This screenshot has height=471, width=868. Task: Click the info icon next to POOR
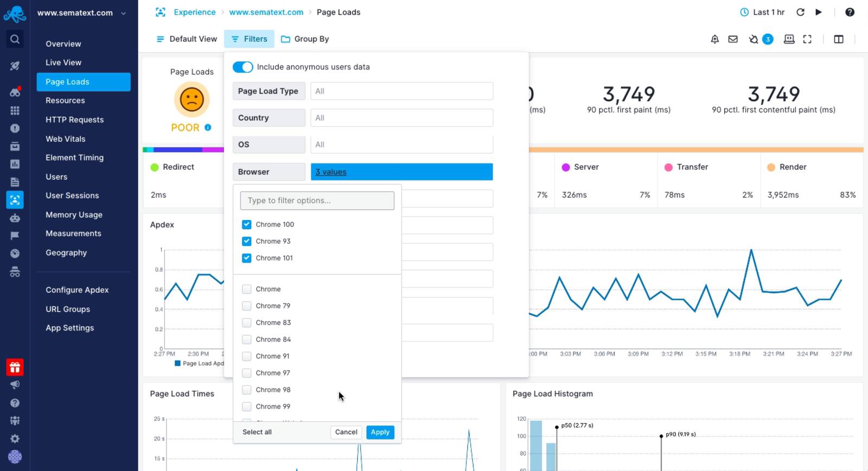click(x=208, y=127)
